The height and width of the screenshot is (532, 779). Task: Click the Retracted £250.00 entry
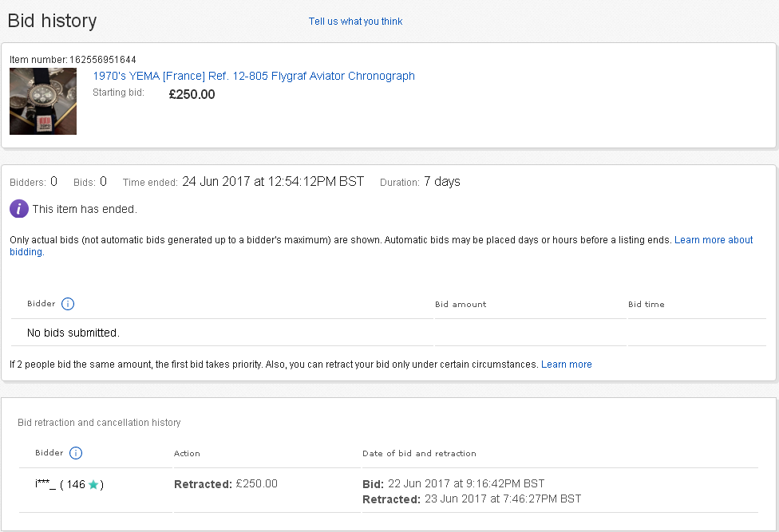226,483
